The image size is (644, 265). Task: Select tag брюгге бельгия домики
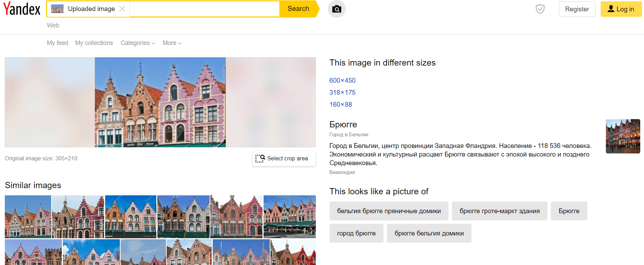click(x=429, y=233)
